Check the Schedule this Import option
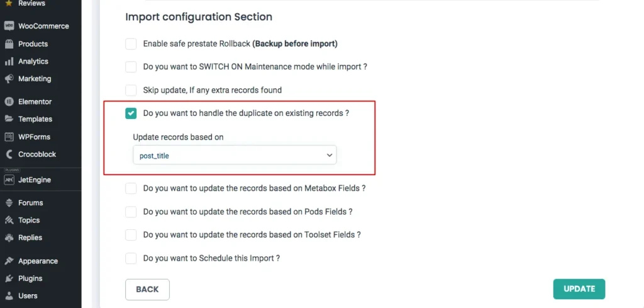 [x=131, y=258]
